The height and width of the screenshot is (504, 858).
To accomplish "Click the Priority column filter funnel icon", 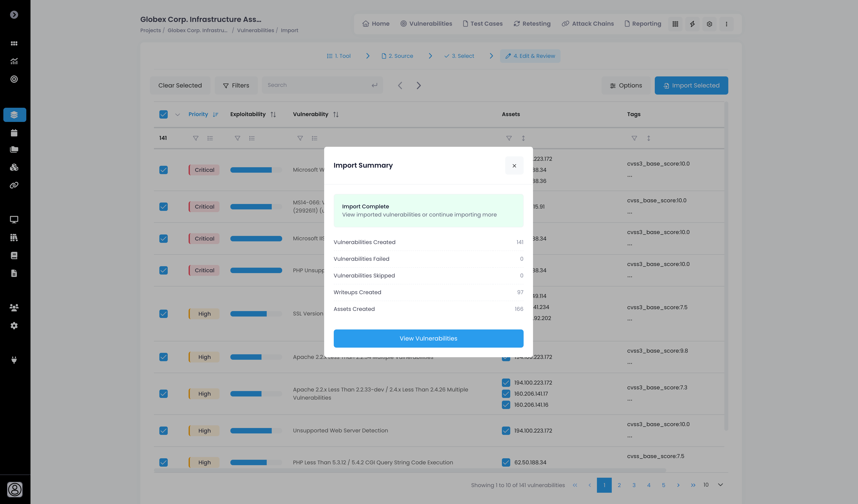I will [x=195, y=138].
